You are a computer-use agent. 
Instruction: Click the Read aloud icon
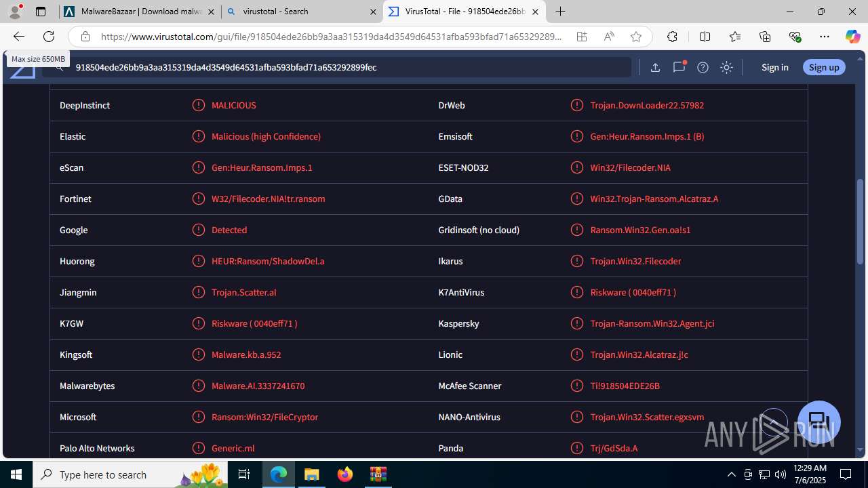pos(609,37)
